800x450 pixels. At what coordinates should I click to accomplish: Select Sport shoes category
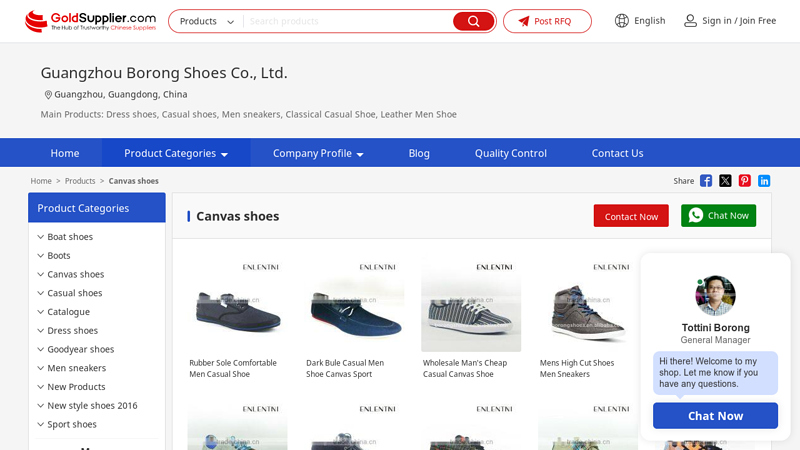(x=72, y=424)
